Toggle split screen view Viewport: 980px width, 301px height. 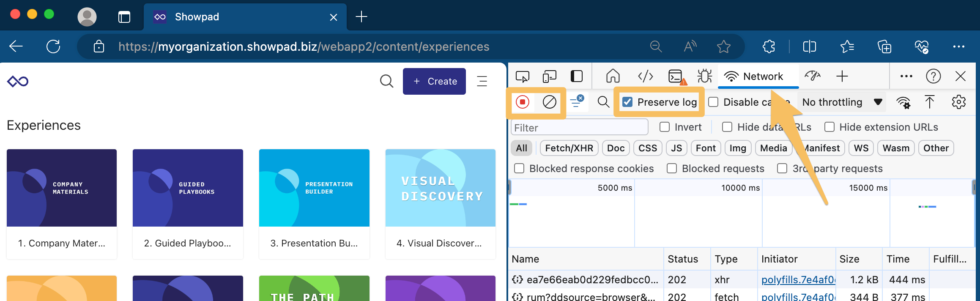tap(809, 47)
